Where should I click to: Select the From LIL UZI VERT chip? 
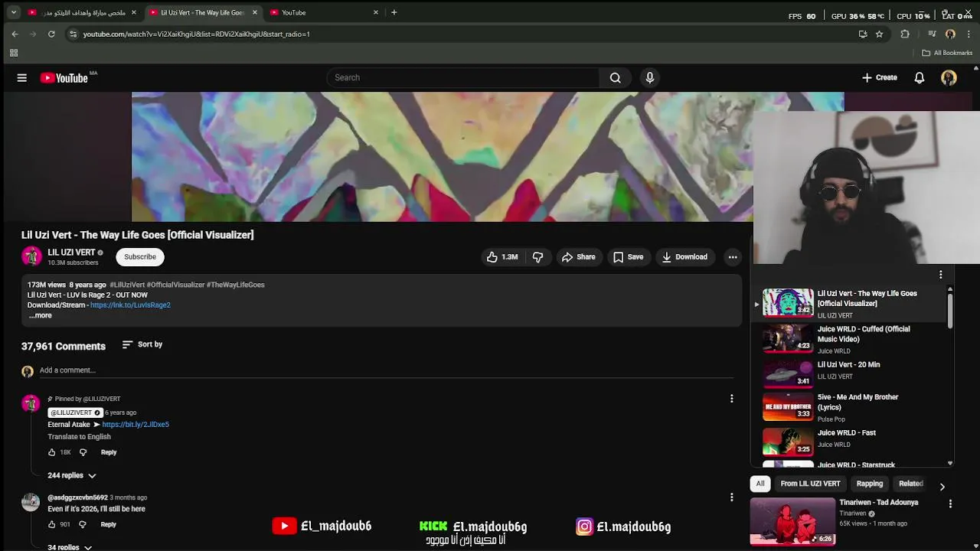coord(810,484)
